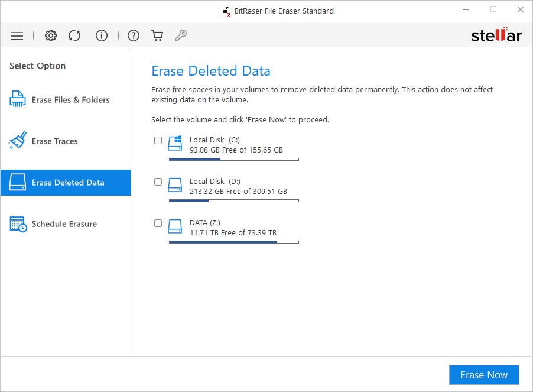Click the Stellar logo

(x=496, y=35)
